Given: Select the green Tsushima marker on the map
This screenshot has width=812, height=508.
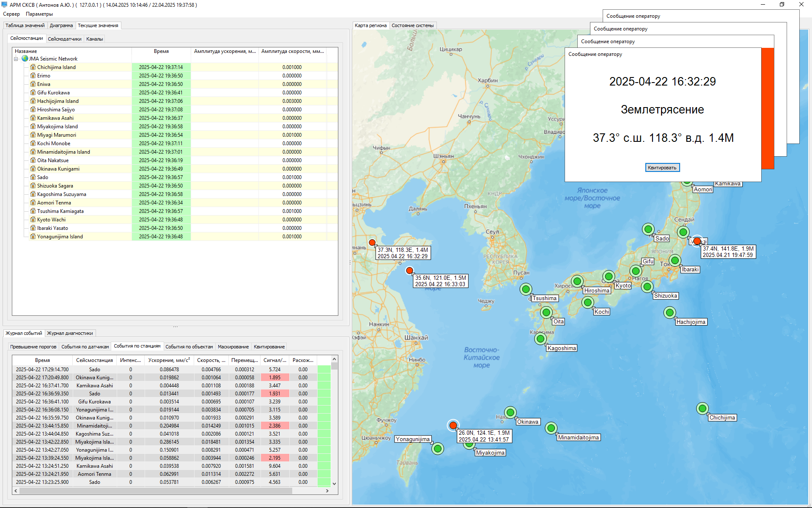Looking at the screenshot, I should [x=526, y=289].
